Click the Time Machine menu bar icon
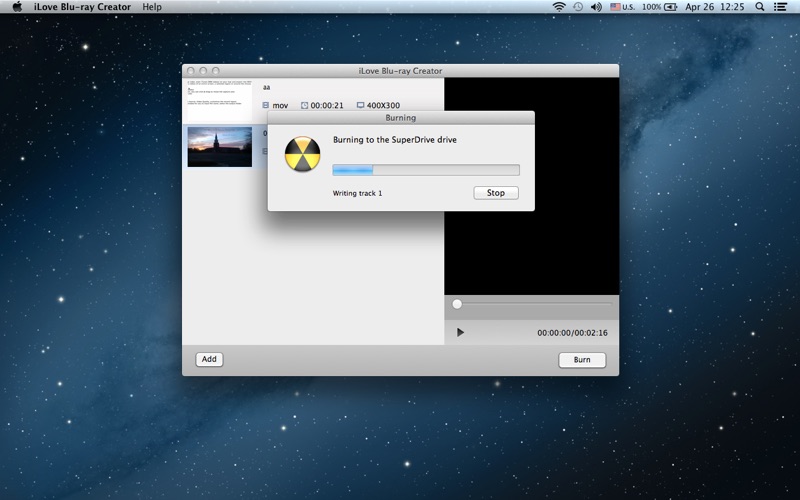This screenshot has height=500, width=800. click(x=578, y=7)
